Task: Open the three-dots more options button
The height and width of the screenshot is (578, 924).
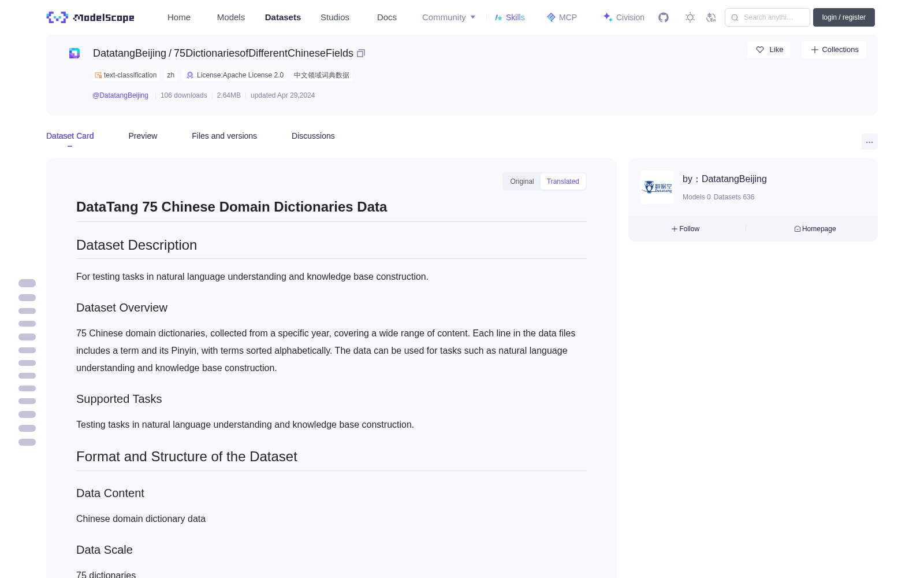Action: (x=869, y=142)
